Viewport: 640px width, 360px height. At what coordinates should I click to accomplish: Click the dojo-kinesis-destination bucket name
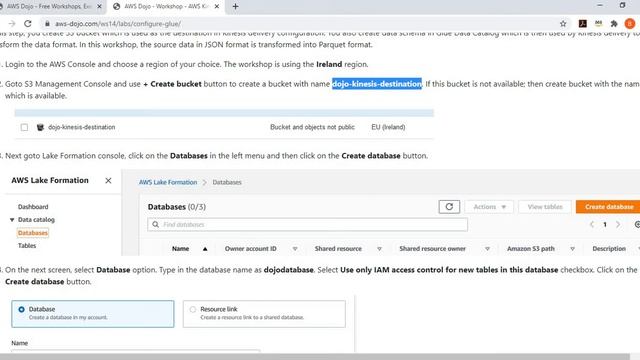82,127
